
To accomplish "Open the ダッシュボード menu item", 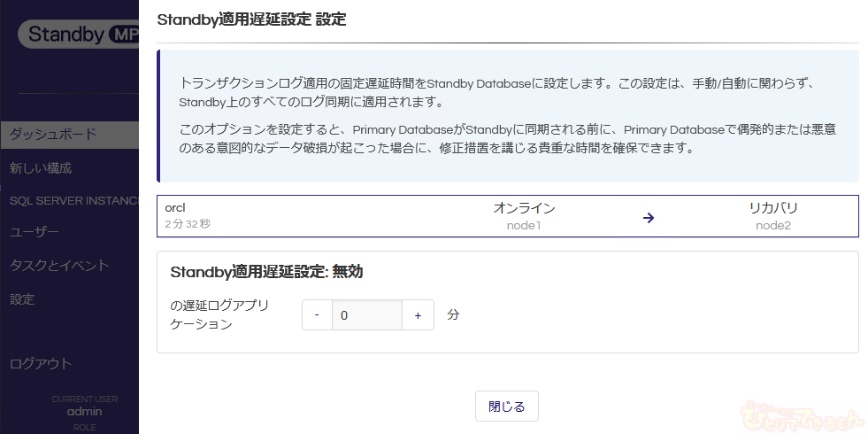I will (52, 135).
